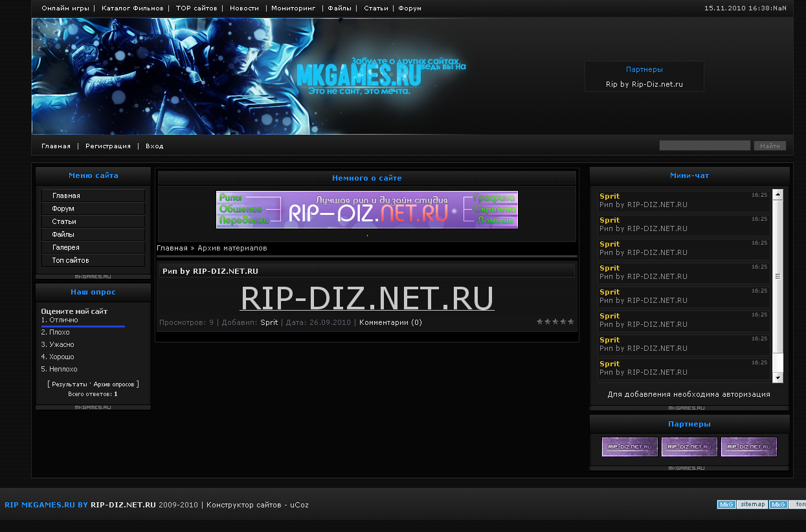The image size is (806, 532).
Task: Open Комментарии (0) for the entry
Action: (x=390, y=322)
